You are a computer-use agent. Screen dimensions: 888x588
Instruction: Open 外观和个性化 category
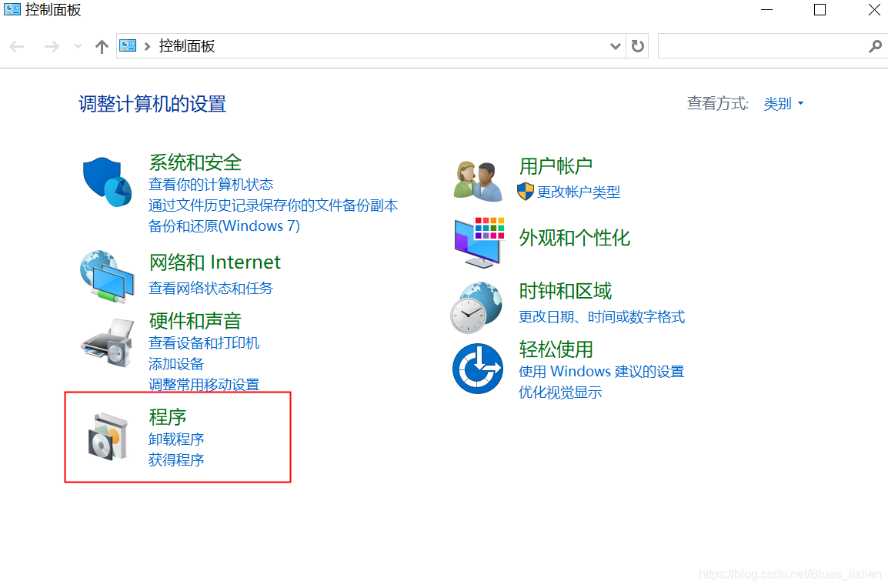[574, 238]
